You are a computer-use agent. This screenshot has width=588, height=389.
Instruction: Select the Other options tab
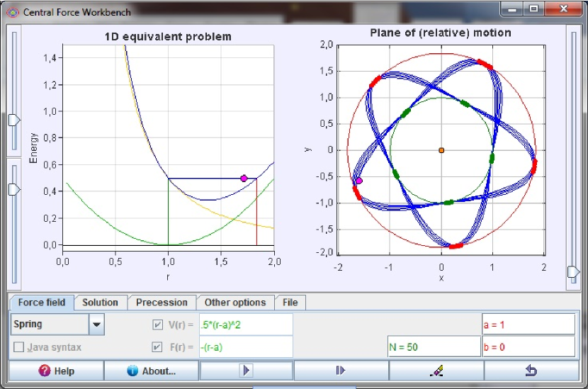[234, 303]
